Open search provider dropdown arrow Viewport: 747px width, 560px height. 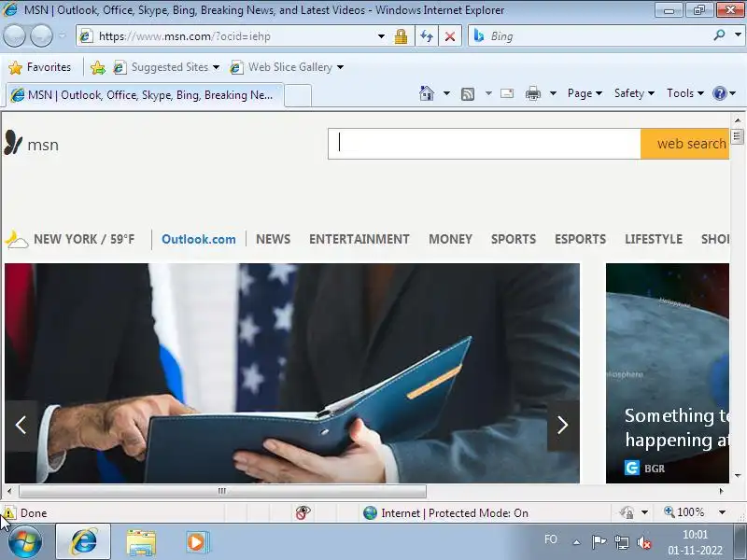pyautogui.click(x=738, y=35)
